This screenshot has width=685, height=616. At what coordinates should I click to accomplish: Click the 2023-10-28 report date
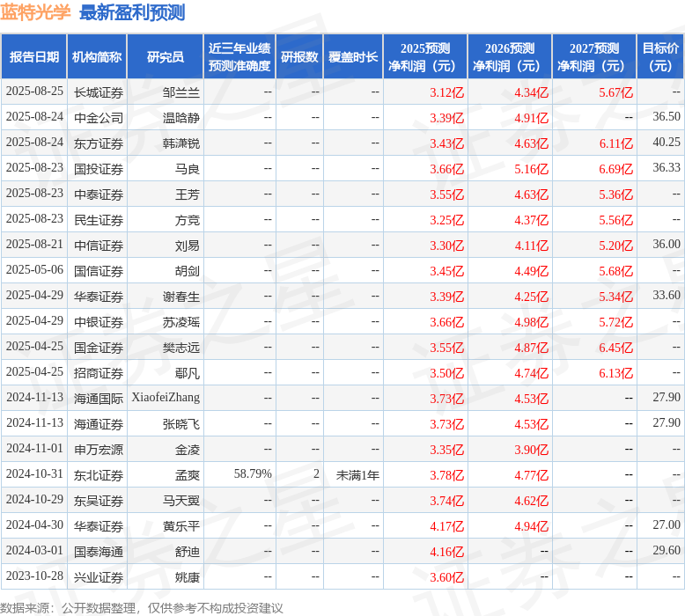pos(34,576)
